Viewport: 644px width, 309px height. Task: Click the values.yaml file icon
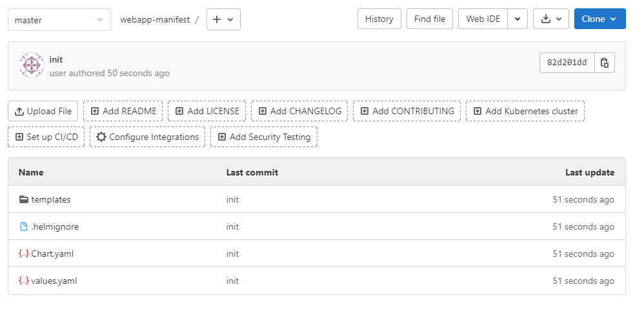coord(24,281)
